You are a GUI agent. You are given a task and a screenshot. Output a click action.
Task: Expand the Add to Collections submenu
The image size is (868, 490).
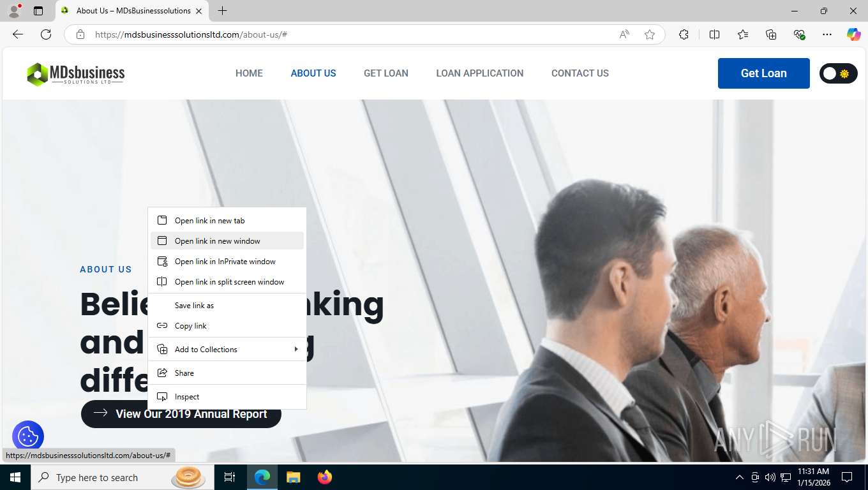227,350
